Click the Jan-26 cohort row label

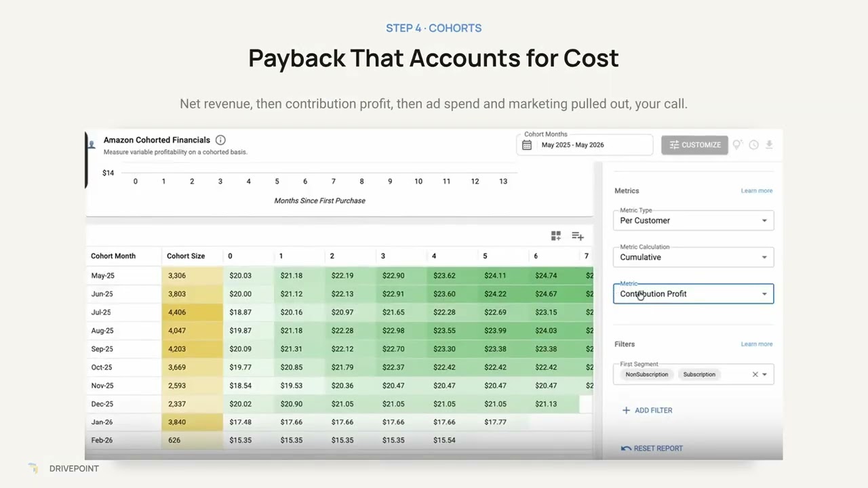[102, 422]
